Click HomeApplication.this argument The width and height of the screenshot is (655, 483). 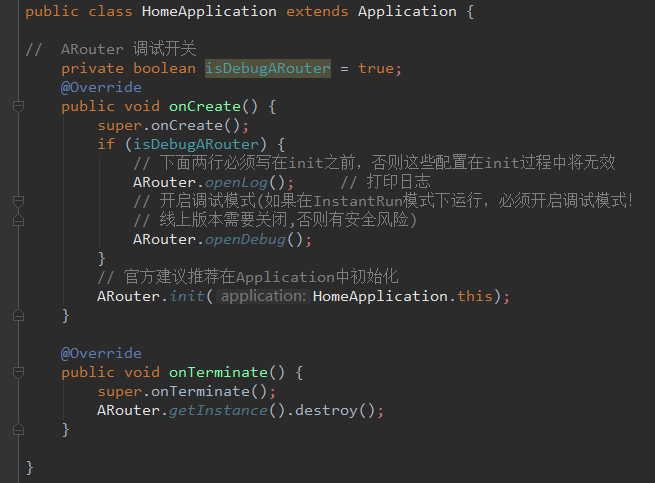[403, 296]
